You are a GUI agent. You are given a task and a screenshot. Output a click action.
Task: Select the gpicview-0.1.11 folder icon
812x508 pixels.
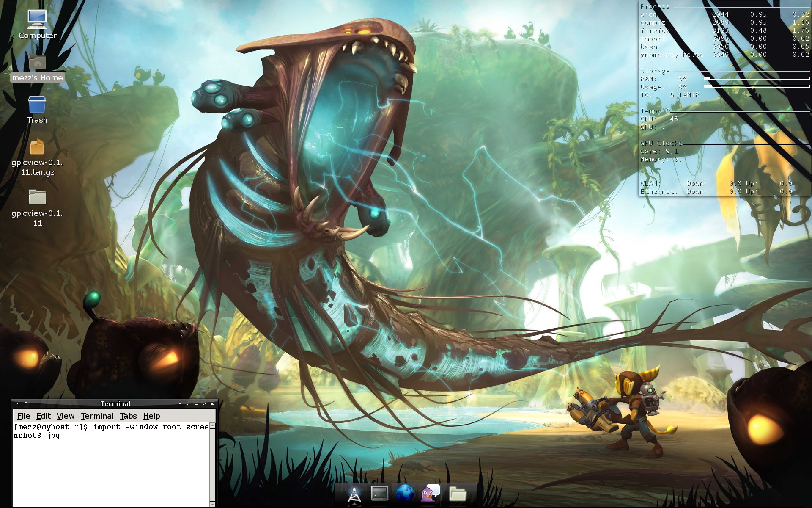pos(37,208)
